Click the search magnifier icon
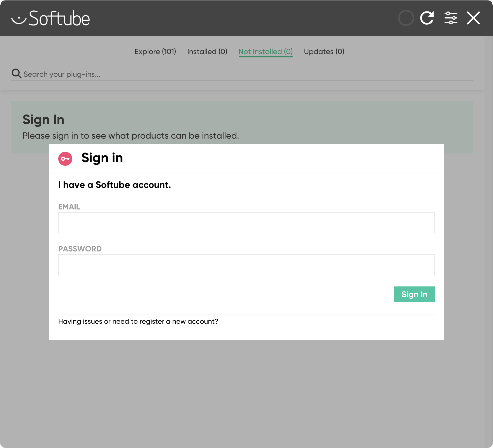493x448 pixels. pos(17,74)
